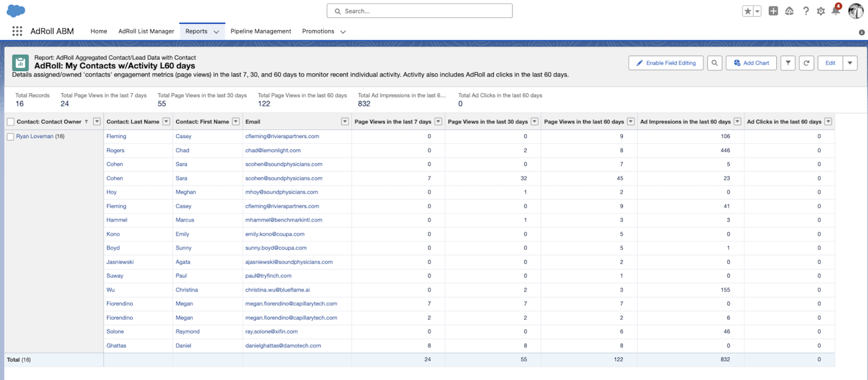Image resolution: width=868 pixels, height=380 pixels.
Task: Open the App Launcher grid icon
Action: click(17, 31)
